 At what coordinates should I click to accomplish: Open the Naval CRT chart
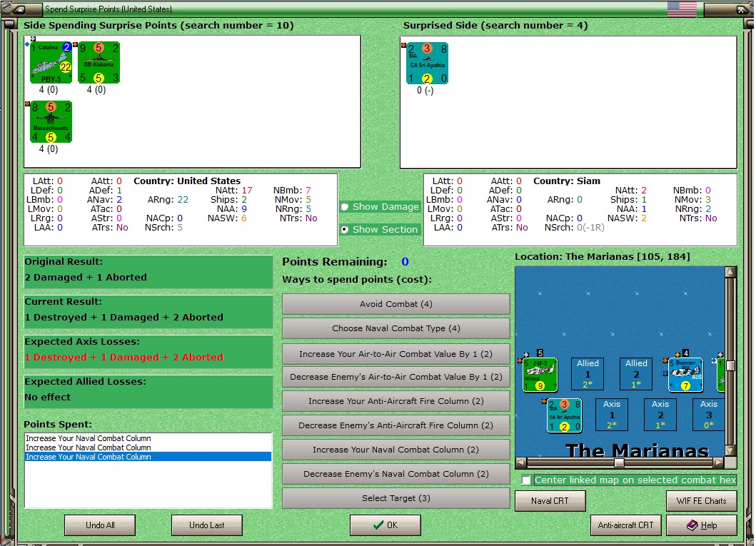550,501
